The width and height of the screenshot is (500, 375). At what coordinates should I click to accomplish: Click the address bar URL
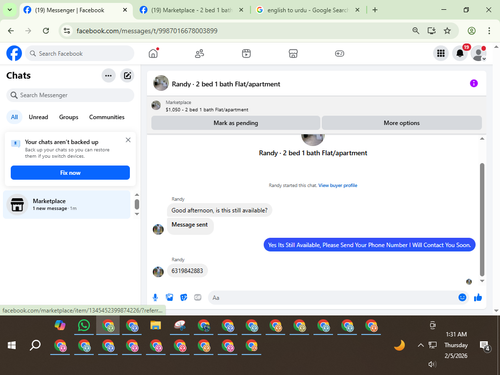[x=147, y=31]
